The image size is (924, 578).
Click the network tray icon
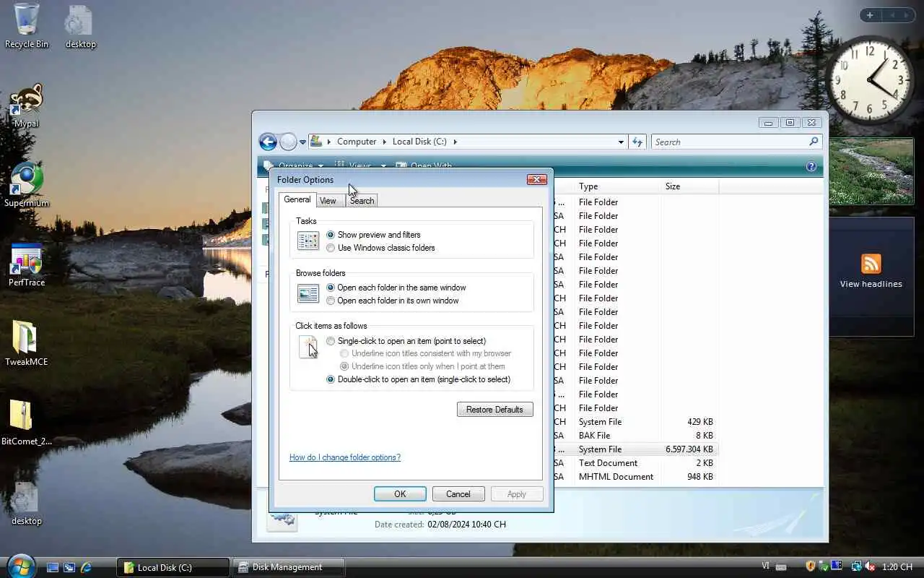[856, 566]
